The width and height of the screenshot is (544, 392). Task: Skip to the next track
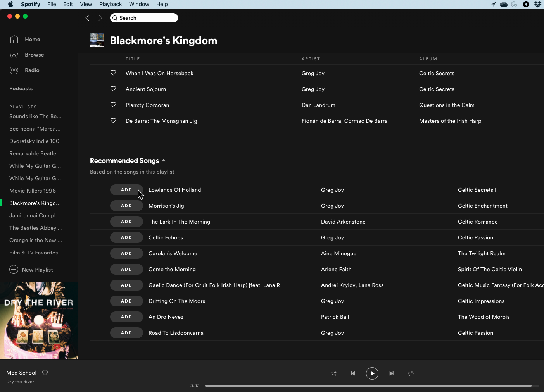[392, 373]
